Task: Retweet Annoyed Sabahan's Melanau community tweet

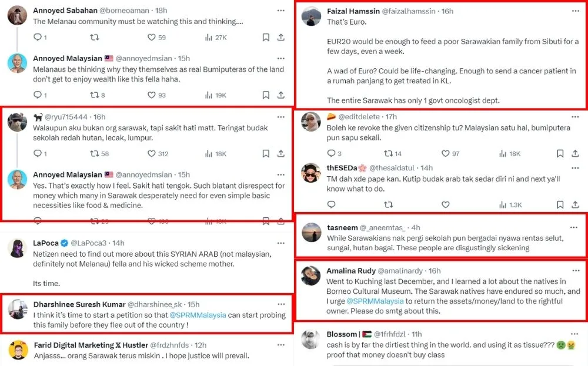Action: click(x=94, y=38)
